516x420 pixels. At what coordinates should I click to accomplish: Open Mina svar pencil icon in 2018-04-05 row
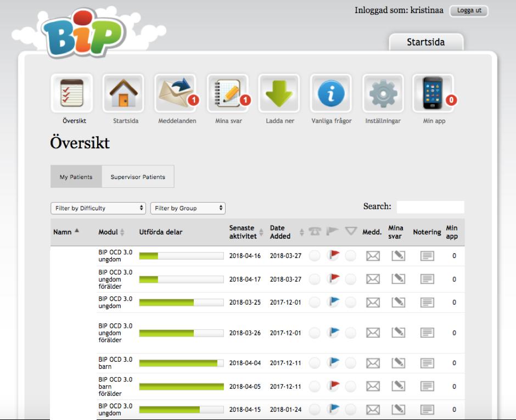tap(398, 386)
